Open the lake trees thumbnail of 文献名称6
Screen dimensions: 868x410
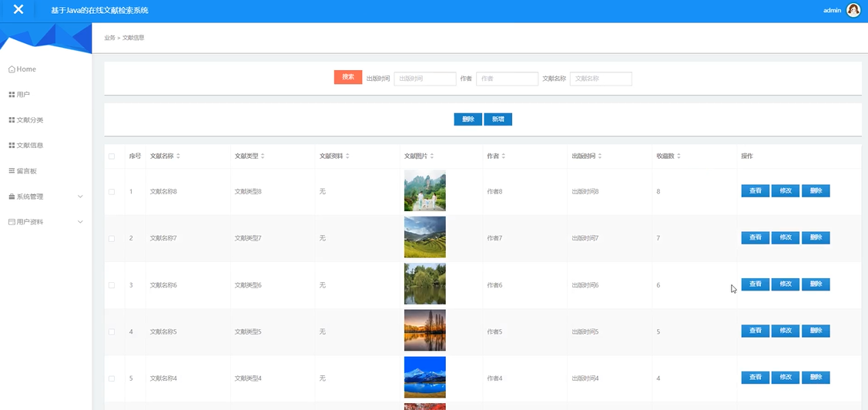[424, 284]
